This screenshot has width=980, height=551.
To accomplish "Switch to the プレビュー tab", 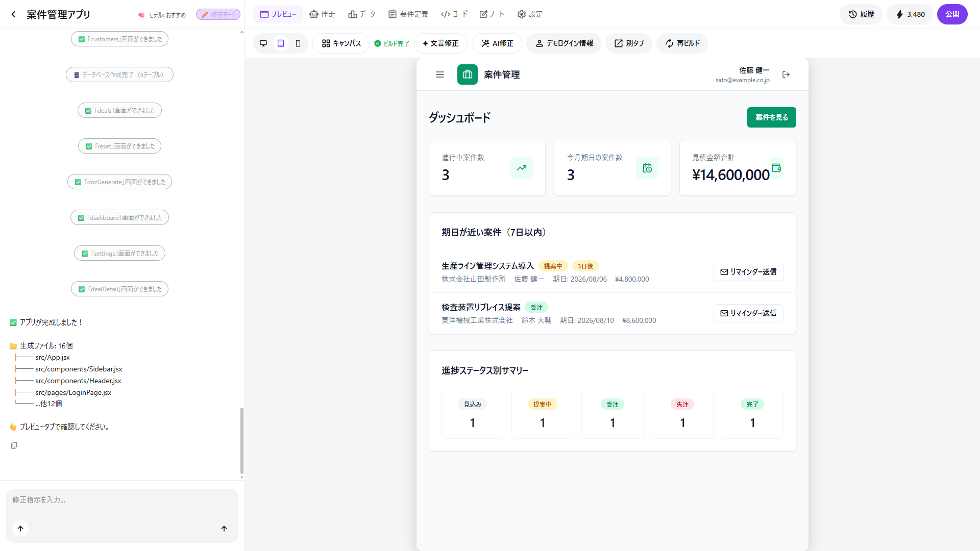I will (x=278, y=14).
